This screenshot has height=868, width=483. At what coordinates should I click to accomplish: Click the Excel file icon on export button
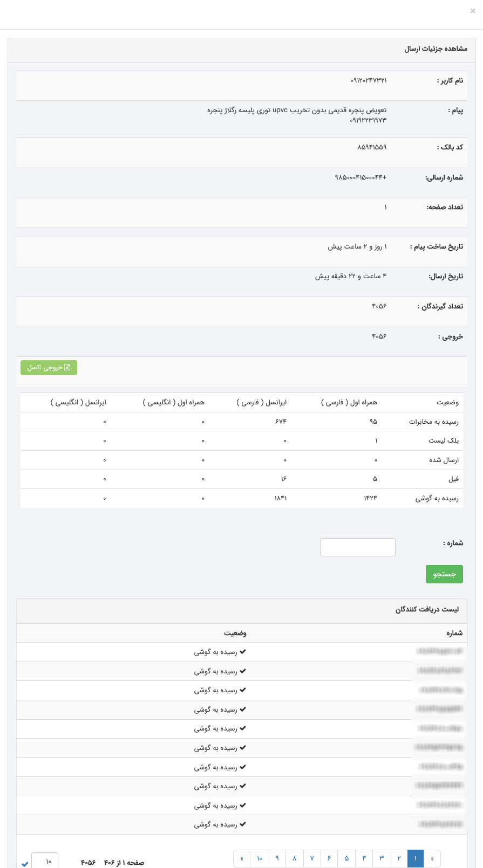[x=67, y=368]
